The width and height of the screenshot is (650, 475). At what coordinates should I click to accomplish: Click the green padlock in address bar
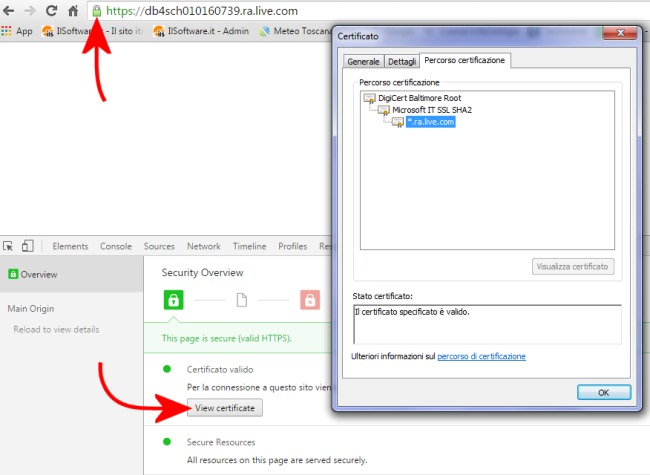[97, 11]
